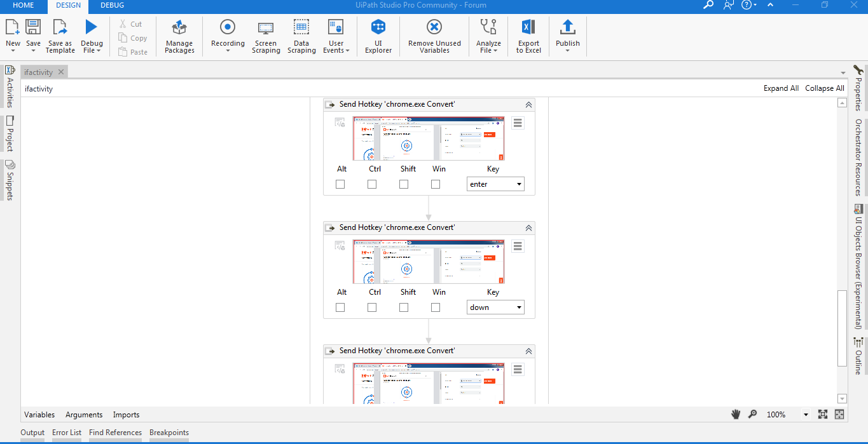Open the Publish dropdown arrow
This screenshot has height=444, width=868.
coord(567,51)
